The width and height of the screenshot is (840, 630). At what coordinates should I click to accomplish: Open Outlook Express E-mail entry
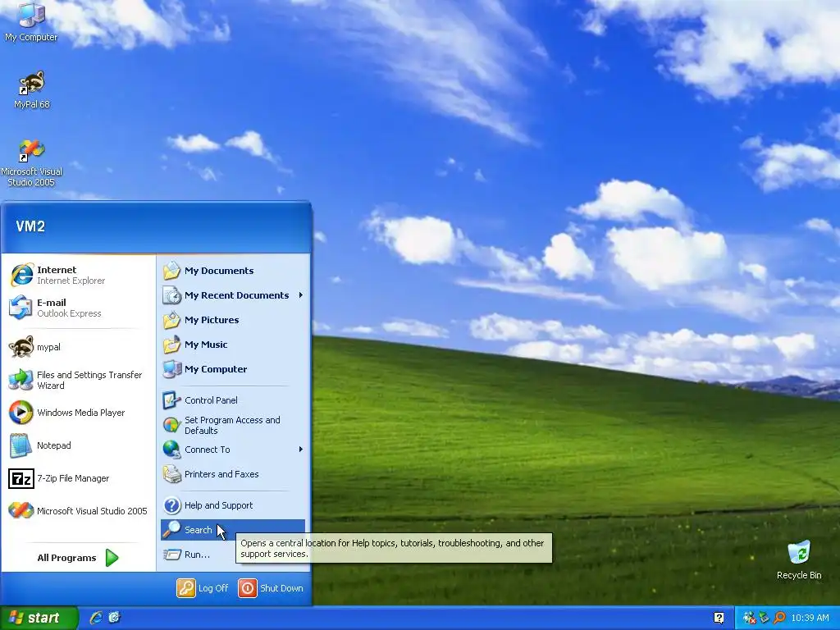79,308
